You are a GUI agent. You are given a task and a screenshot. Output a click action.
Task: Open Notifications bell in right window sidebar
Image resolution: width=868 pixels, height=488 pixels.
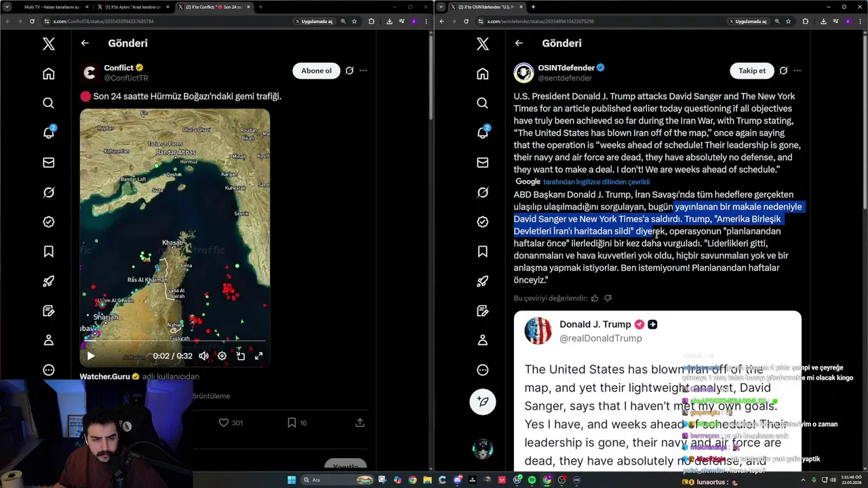(482, 132)
